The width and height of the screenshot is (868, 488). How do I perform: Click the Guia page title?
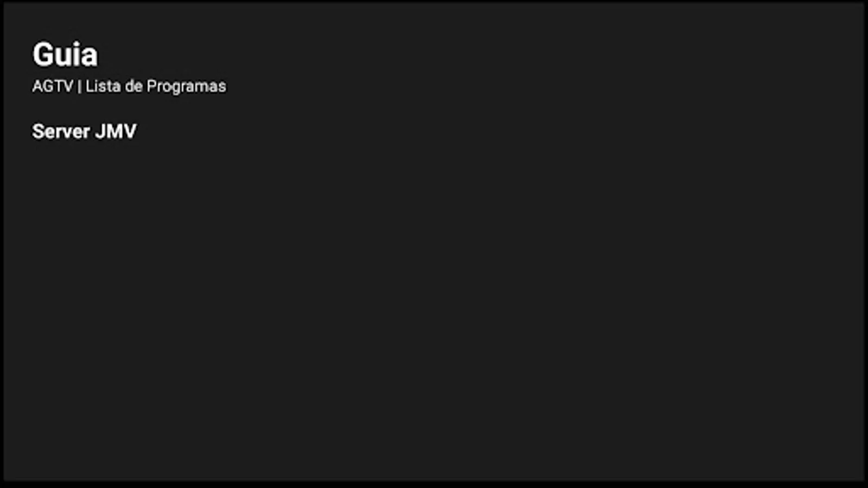point(65,55)
